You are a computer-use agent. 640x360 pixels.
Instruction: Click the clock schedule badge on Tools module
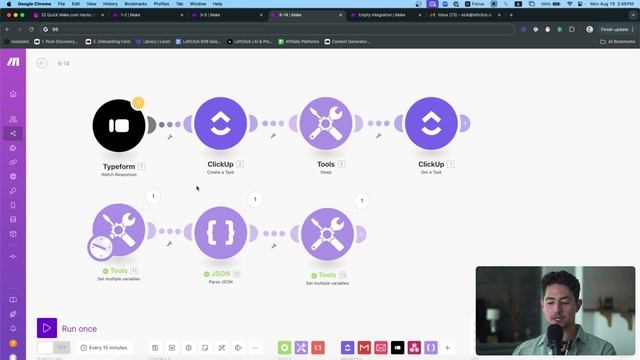[x=100, y=247]
